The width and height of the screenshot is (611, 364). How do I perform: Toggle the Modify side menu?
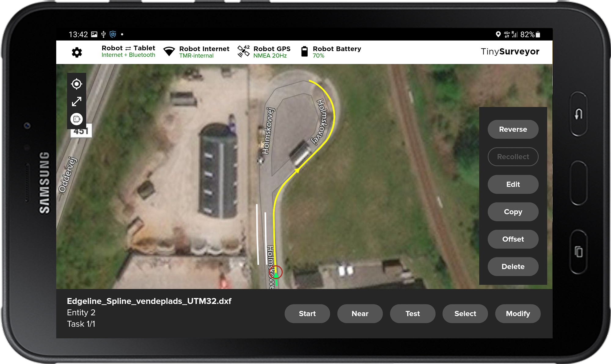point(518,314)
